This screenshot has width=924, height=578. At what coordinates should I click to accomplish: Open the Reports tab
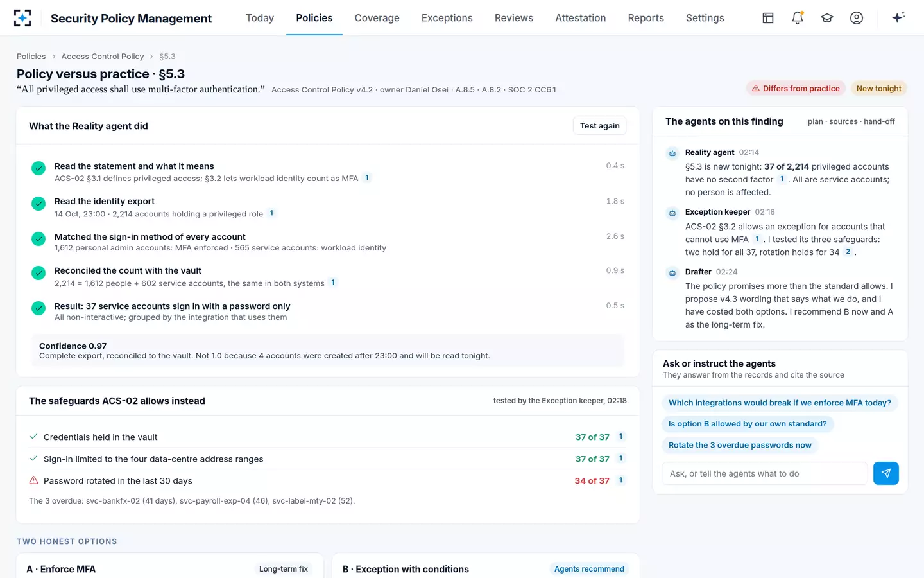(x=646, y=18)
